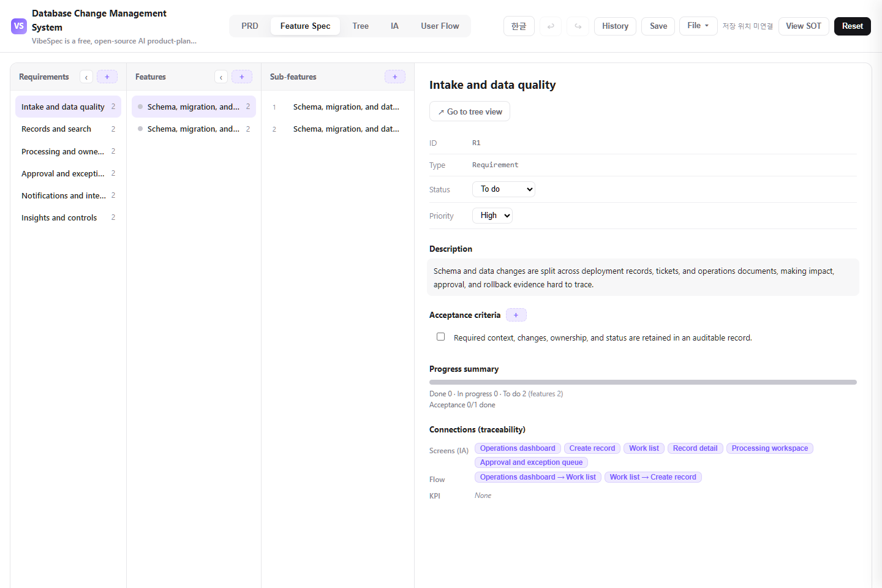The image size is (882, 588).
Task: Click the redo arrow button
Action: pos(578,26)
